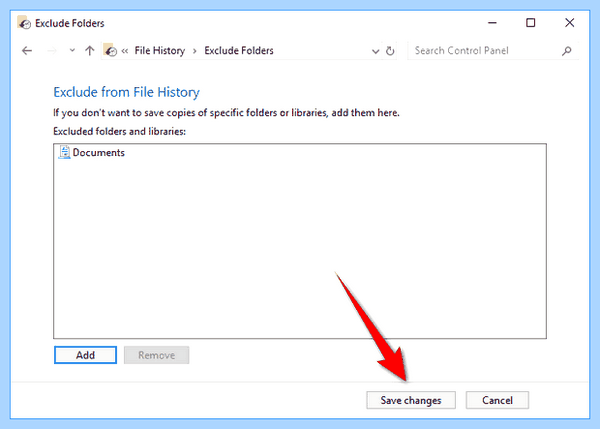Cancel the folder exclusion changes
The image size is (600, 429).
(497, 400)
